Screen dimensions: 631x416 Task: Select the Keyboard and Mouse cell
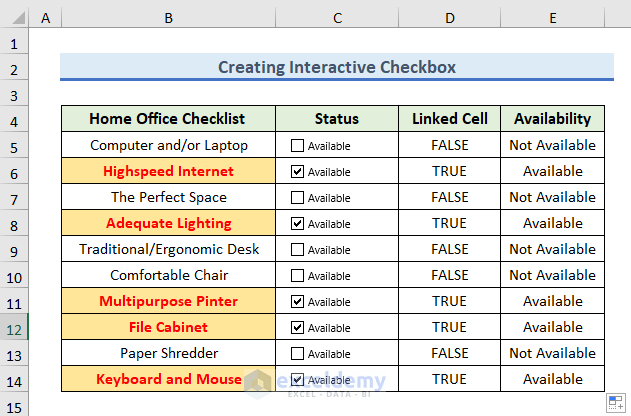click(x=168, y=379)
